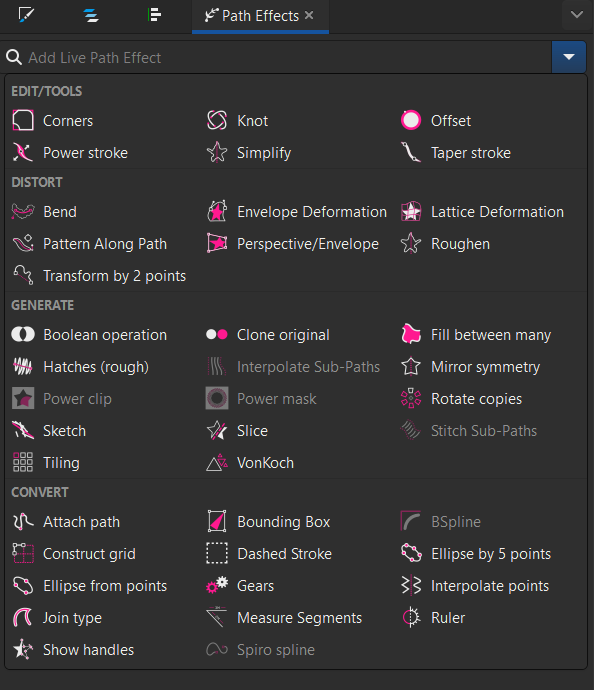Open the Live Path Effect dropdown arrow
Image resolution: width=594 pixels, height=690 pixels.
(x=568, y=57)
